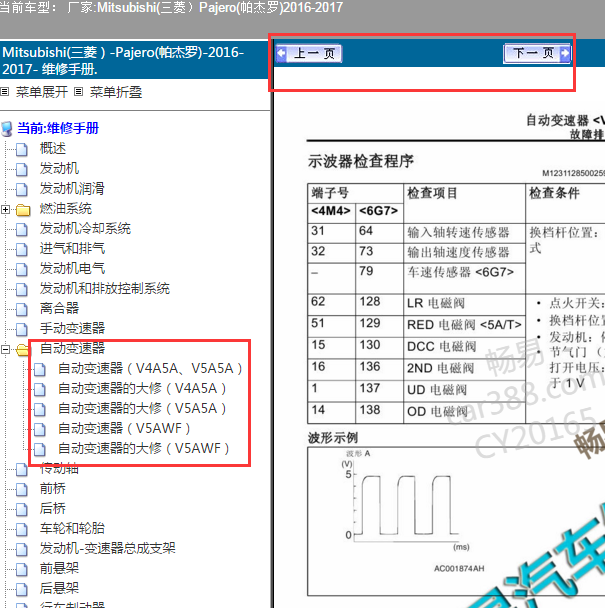This screenshot has width=605, height=608.
Task: Go to next page with 下一页 button
Action: click(x=537, y=53)
